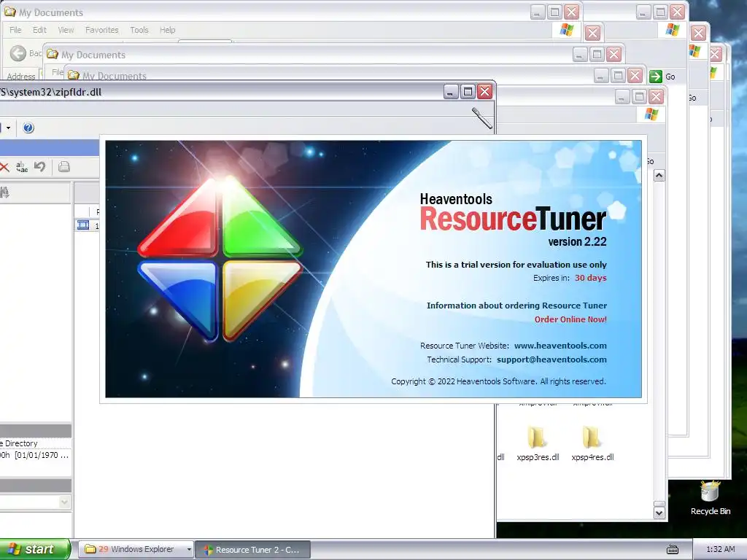Click the '[01/01/1970' date value text
Image resolution: width=747 pixels, height=560 pixels.
tap(36, 455)
